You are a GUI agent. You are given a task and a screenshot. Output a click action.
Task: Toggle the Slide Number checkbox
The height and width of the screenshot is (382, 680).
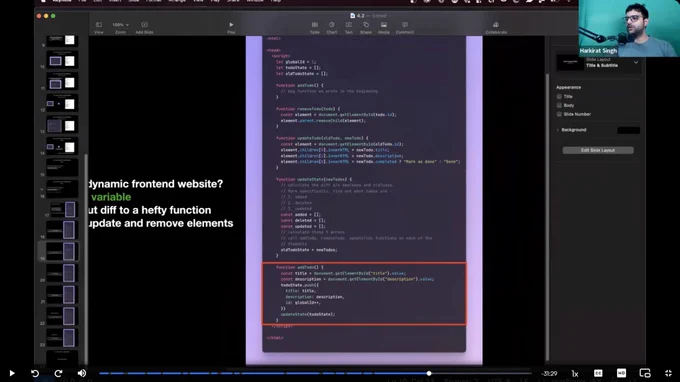tap(559, 114)
